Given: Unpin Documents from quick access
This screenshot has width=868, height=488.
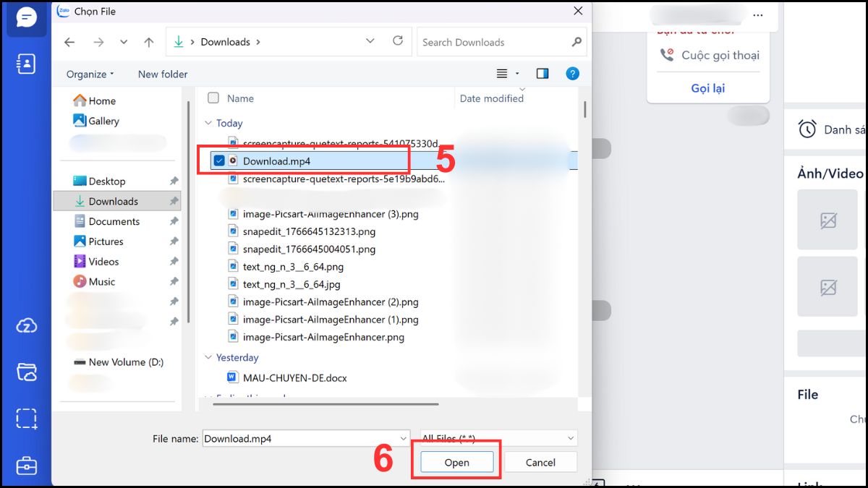Looking at the screenshot, I should [174, 222].
